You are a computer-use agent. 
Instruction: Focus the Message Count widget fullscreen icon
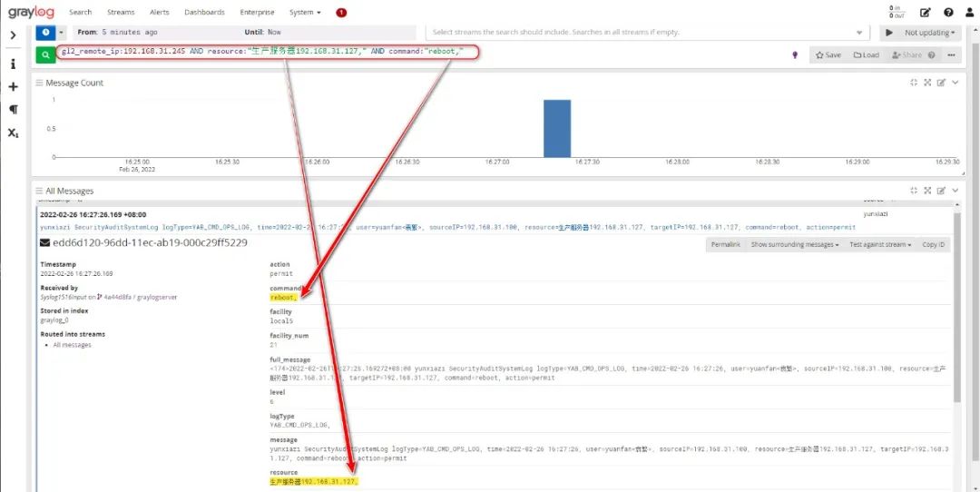[x=927, y=83]
